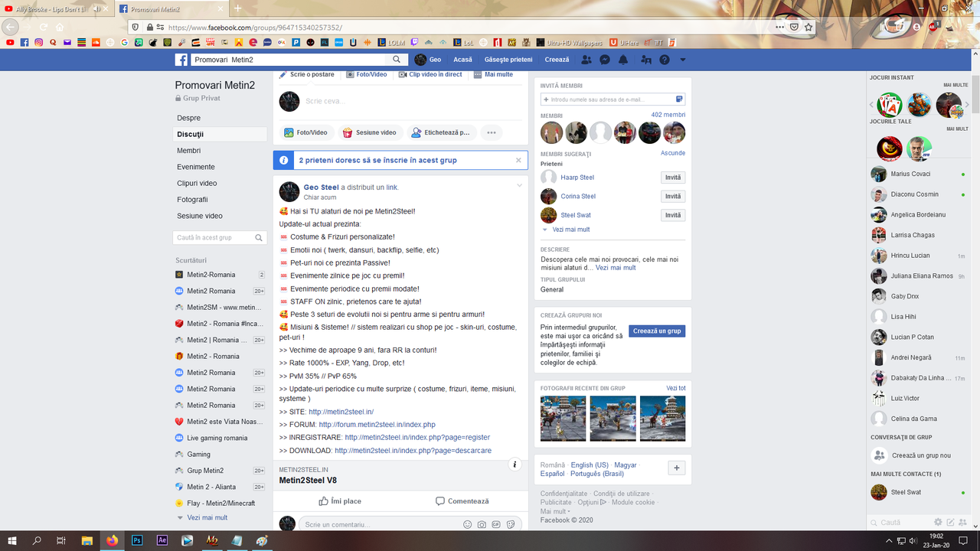
Task: Click the search magnifier button
Action: (x=397, y=60)
